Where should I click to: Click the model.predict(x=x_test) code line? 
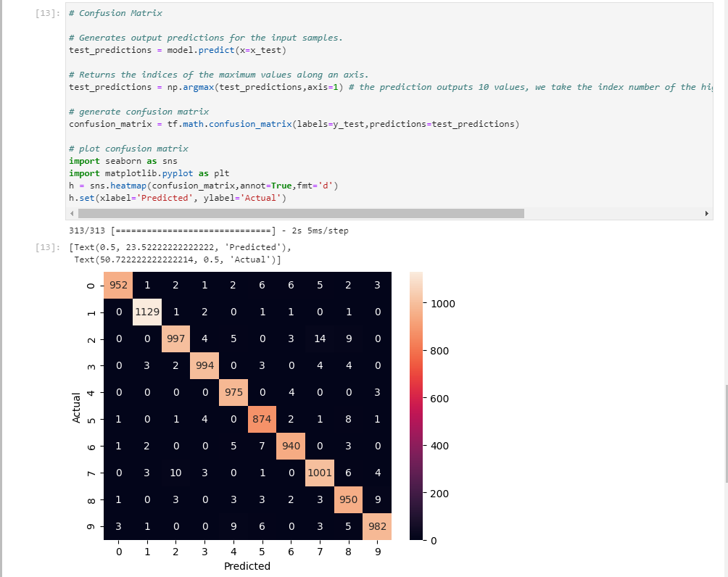coord(178,50)
